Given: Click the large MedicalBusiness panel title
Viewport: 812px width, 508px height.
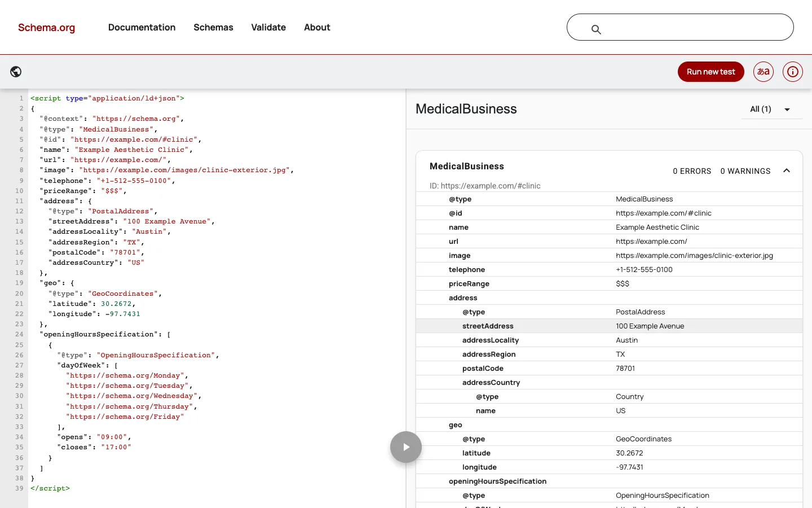Looking at the screenshot, I should point(466,109).
